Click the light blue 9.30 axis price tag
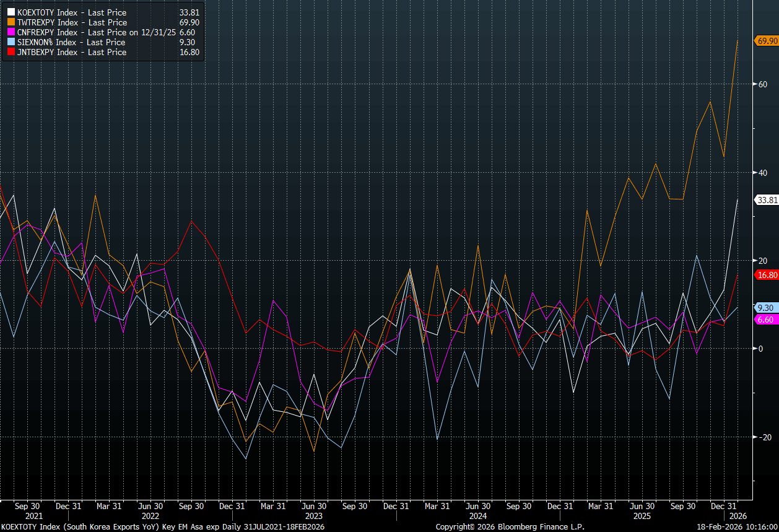The height and width of the screenshot is (532, 779). pos(765,308)
